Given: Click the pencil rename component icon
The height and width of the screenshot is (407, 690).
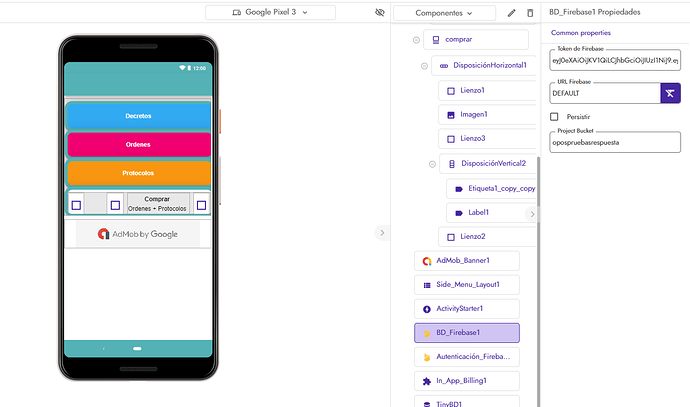Looking at the screenshot, I should [511, 13].
